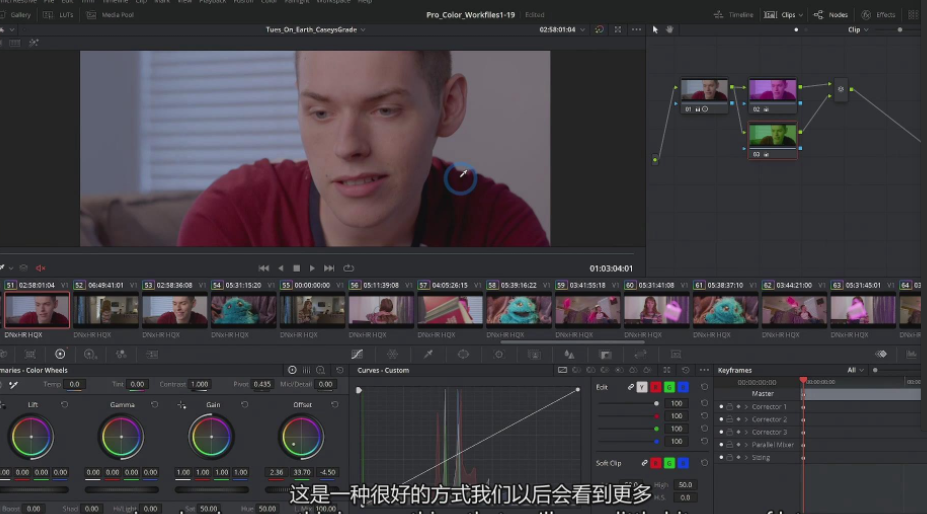
Task: Open the Power Window palette
Action: point(464,354)
